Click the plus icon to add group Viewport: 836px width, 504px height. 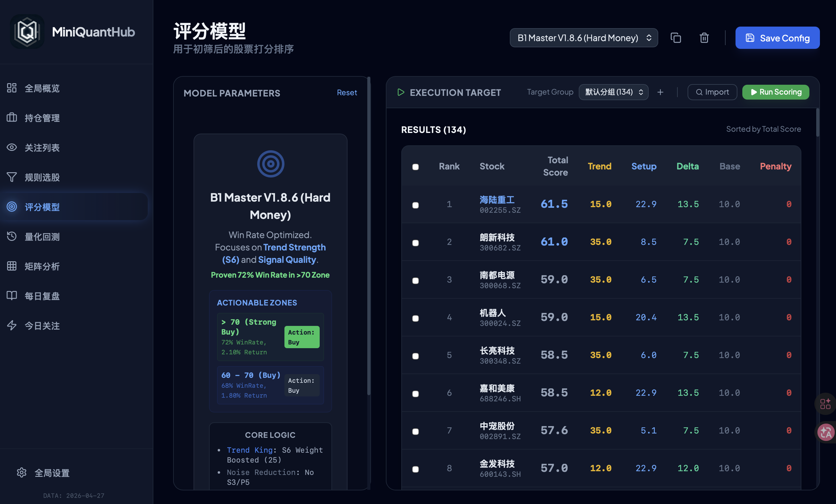[660, 92]
